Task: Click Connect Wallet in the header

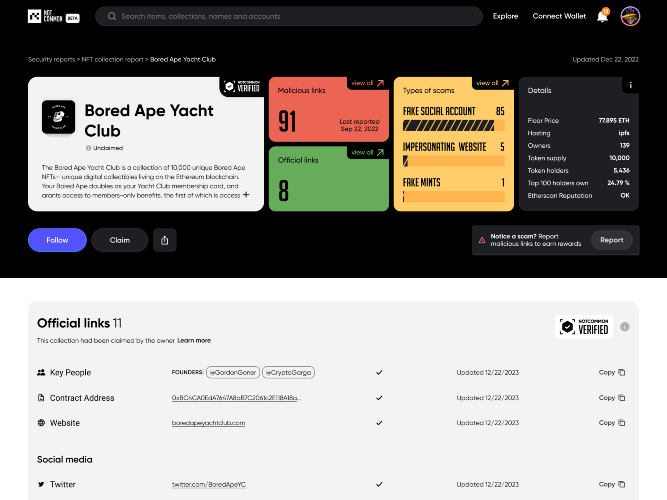Action: click(x=559, y=16)
